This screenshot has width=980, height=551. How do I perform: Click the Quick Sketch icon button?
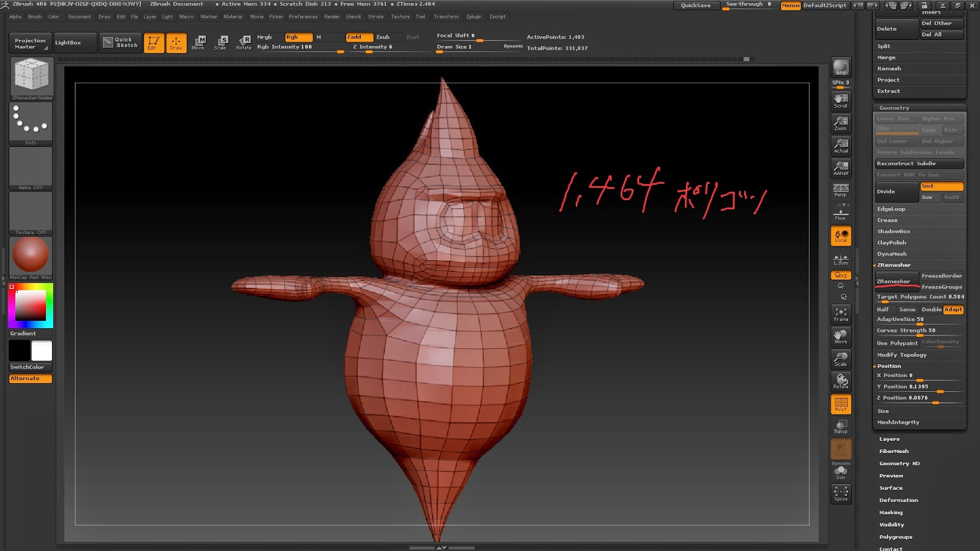pyautogui.click(x=120, y=42)
